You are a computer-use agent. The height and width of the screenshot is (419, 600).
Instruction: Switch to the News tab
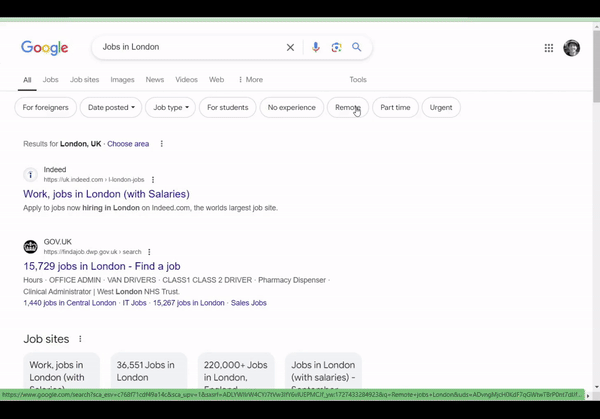coord(155,80)
